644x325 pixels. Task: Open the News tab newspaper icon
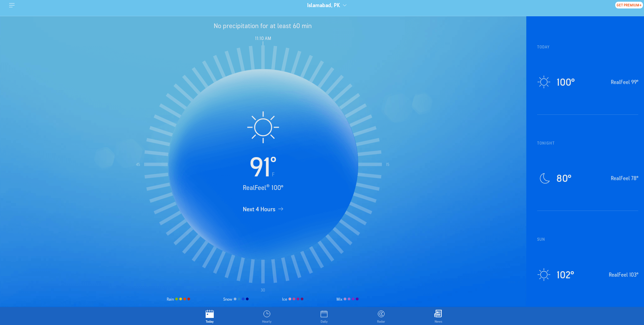438,313
